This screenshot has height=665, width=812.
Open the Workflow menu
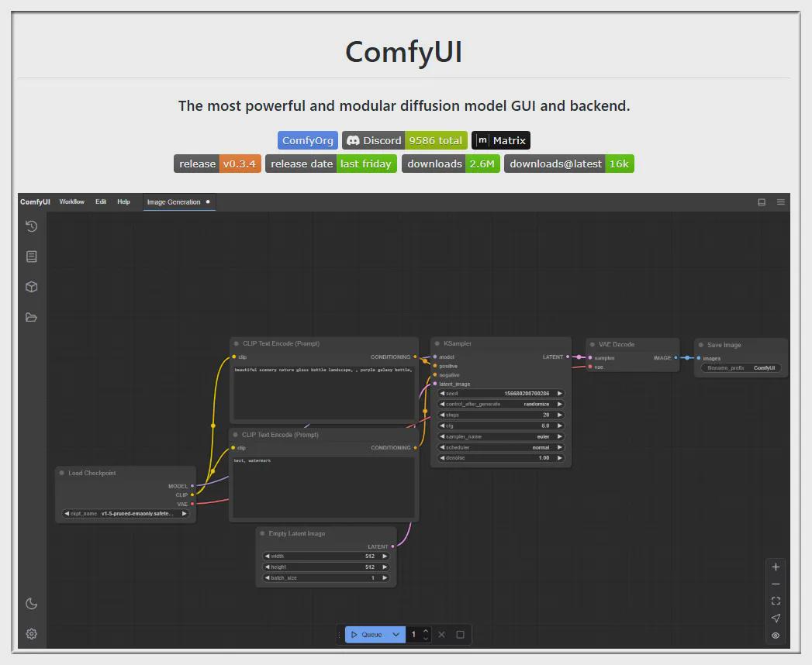tap(71, 202)
